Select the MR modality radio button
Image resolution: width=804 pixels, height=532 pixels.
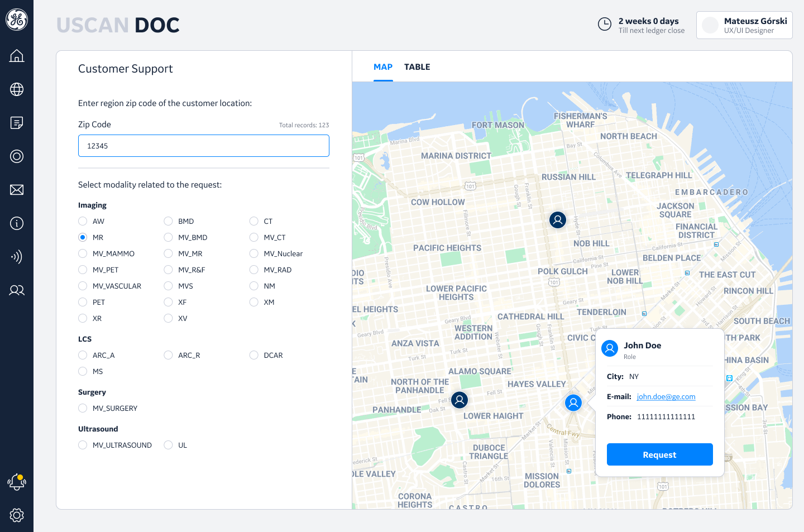point(83,237)
